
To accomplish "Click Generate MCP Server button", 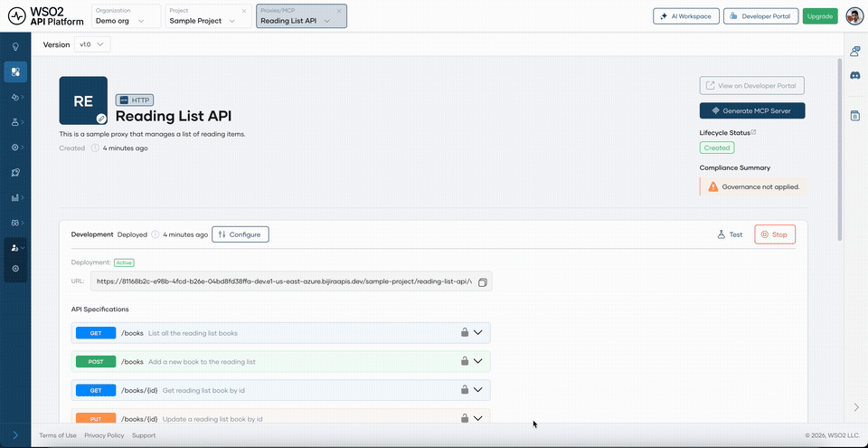I will coord(752,111).
